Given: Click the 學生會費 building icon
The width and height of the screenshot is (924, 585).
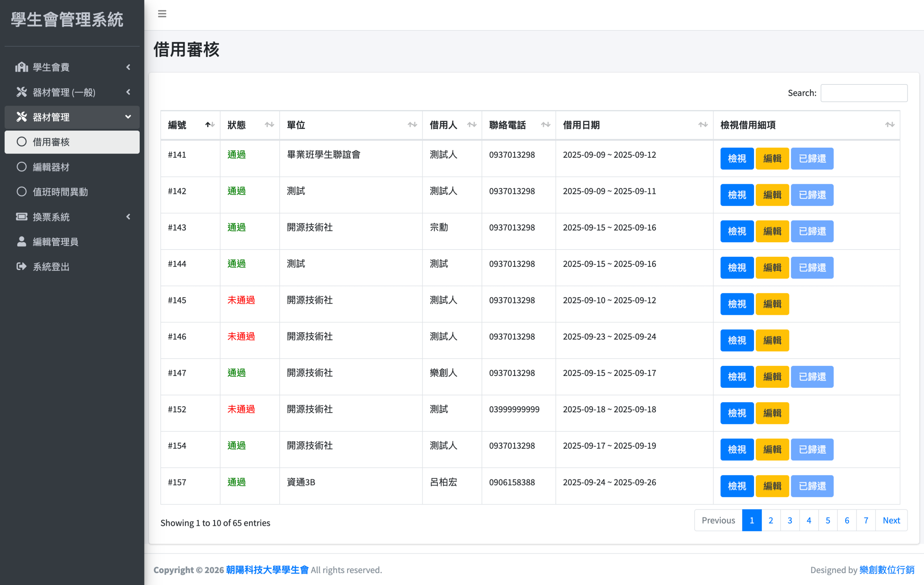Looking at the screenshot, I should click(x=22, y=67).
